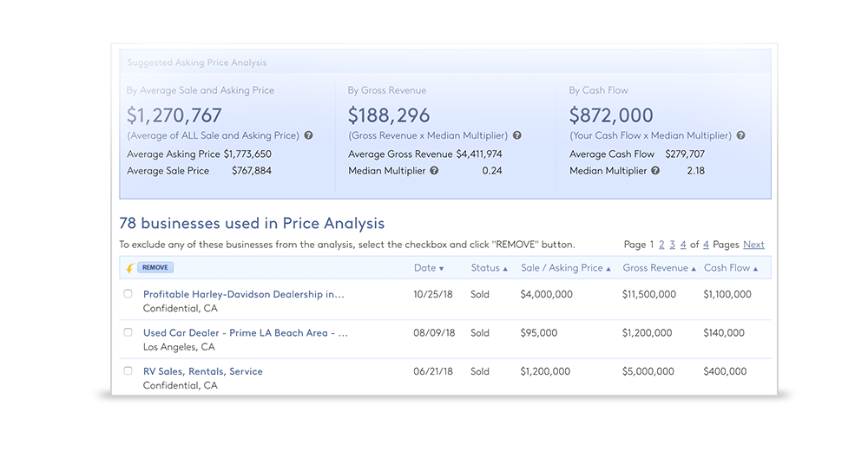Click the lightning bolt icon in table header

tap(129, 268)
